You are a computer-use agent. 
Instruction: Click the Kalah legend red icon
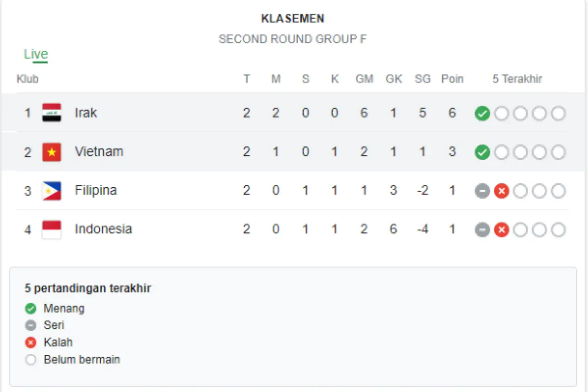coord(30,343)
